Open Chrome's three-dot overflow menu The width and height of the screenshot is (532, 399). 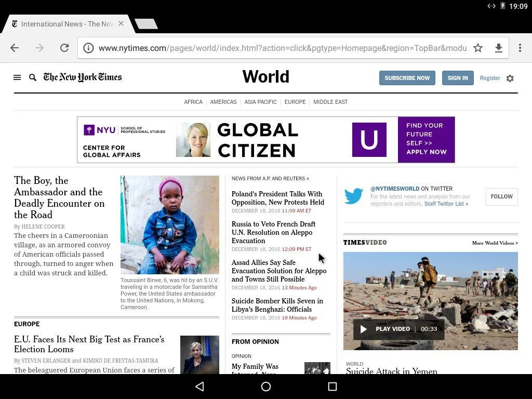click(519, 47)
